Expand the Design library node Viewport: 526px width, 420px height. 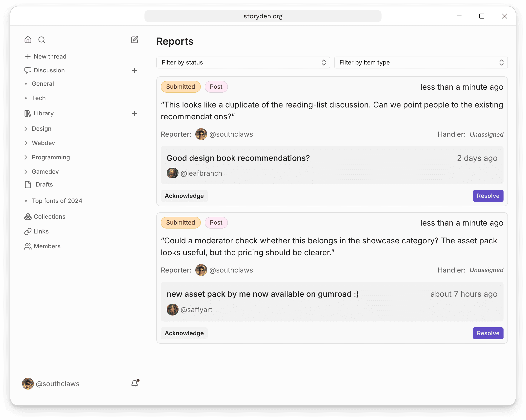click(x=26, y=129)
